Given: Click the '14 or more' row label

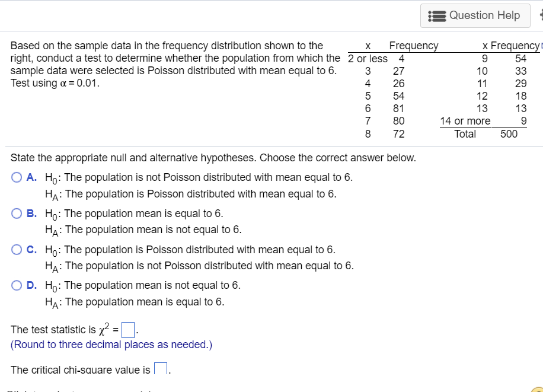Looking at the screenshot, I should 465,121.
